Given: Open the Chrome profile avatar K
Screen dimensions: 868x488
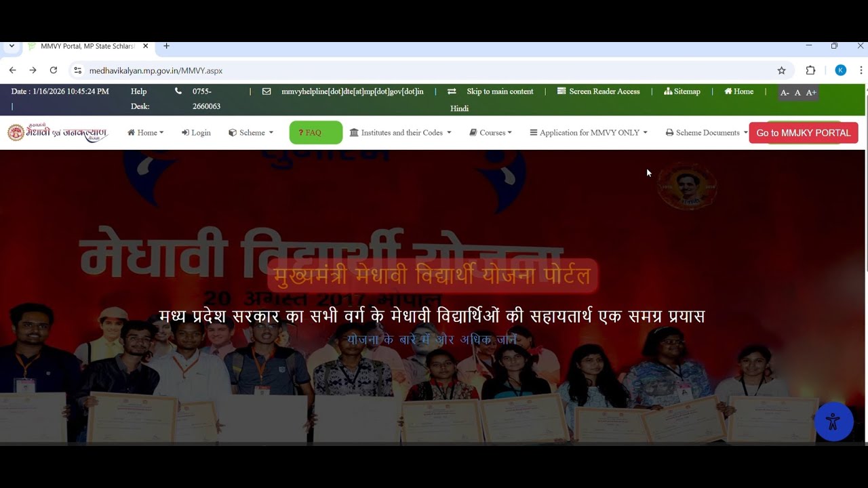Looking at the screenshot, I should click(x=840, y=70).
